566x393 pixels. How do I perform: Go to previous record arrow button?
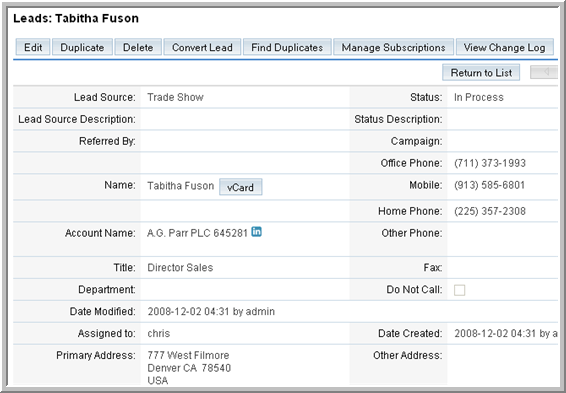coord(544,72)
